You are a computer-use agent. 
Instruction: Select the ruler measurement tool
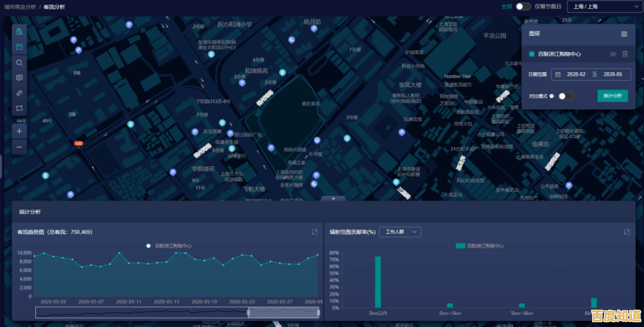point(19,93)
